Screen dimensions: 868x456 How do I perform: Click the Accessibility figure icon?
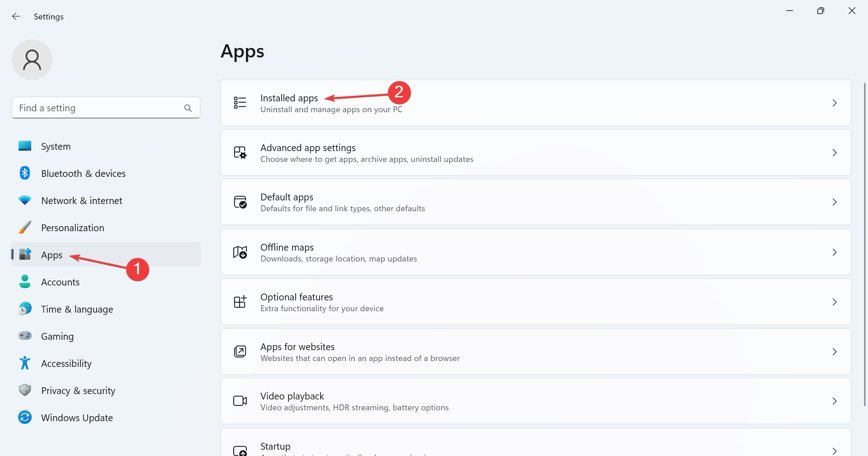tap(25, 363)
